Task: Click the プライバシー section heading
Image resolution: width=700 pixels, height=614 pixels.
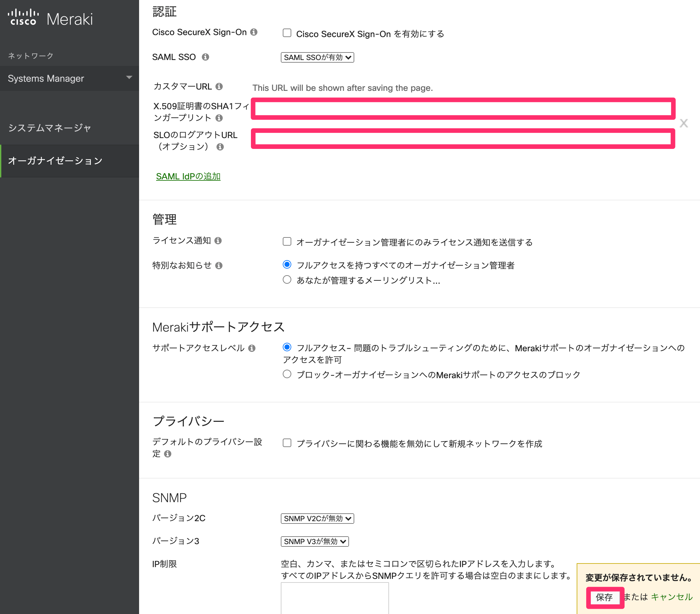Action: [x=188, y=421]
